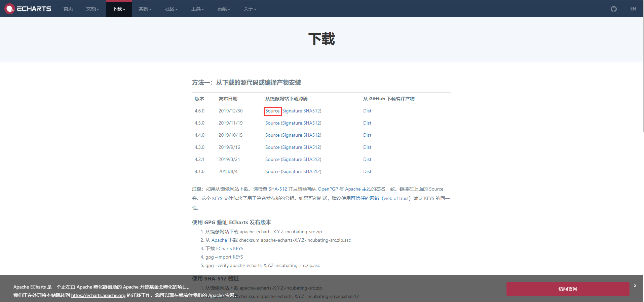Viewport: 644px width, 302px height.
Task: Select the '2019/12/30' release date cell
Action: click(x=230, y=111)
